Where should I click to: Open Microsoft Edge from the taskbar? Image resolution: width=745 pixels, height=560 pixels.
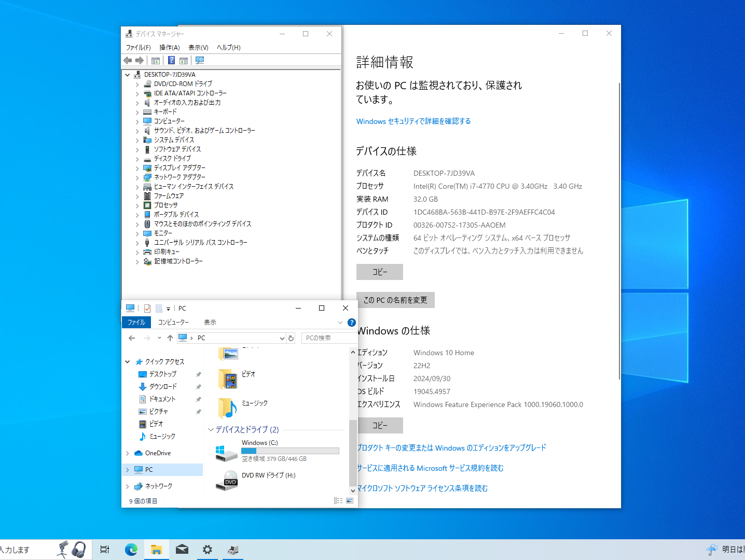tap(131, 550)
